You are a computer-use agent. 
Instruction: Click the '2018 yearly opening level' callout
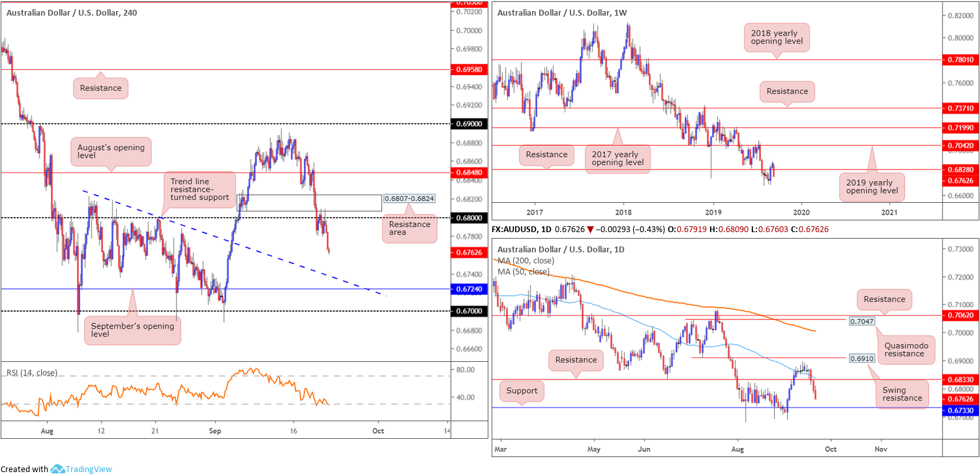point(777,38)
